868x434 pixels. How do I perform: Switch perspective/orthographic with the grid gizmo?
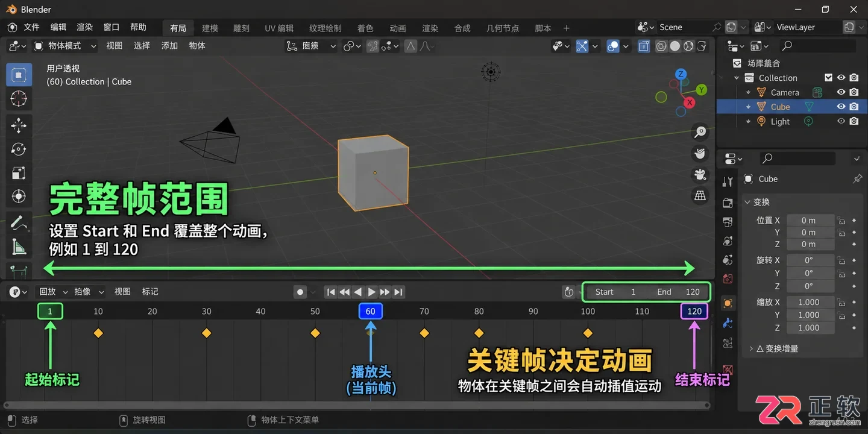point(700,195)
